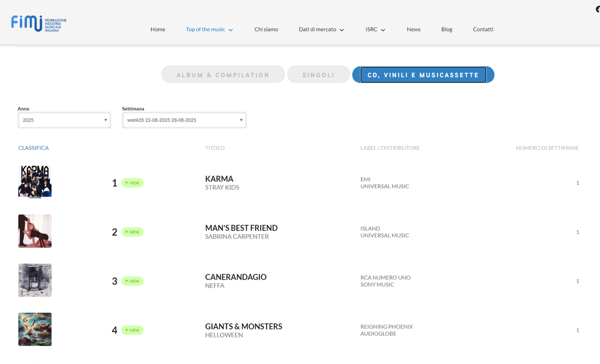Click the Classifica column header
The width and height of the screenshot is (600, 364).
pyautogui.click(x=33, y=148)
